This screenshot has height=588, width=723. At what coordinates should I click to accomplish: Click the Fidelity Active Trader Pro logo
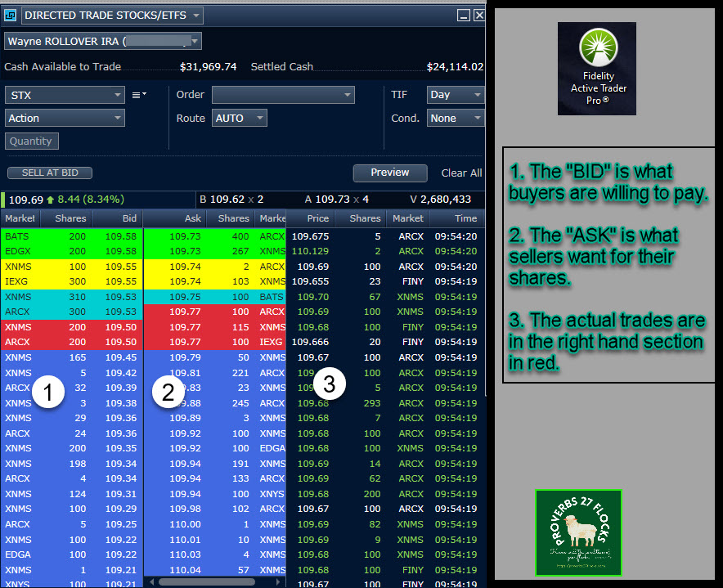pyautogui.click(x=598, y=68)
